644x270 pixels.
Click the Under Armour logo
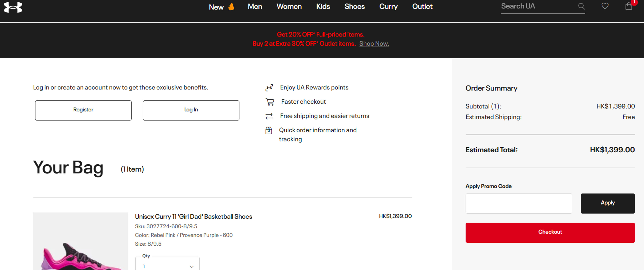[x=13, y=7]
